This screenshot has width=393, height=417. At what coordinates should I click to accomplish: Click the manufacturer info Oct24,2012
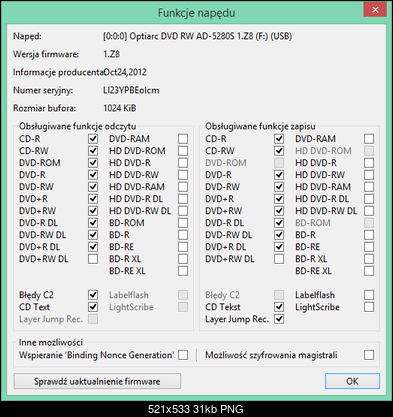(x=125, y=72)
